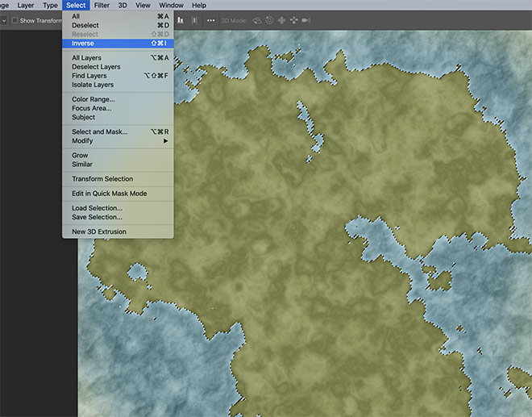The image size is (532, 417).
Task: Click the Help menu in menu bar
Action: (198, 5)
